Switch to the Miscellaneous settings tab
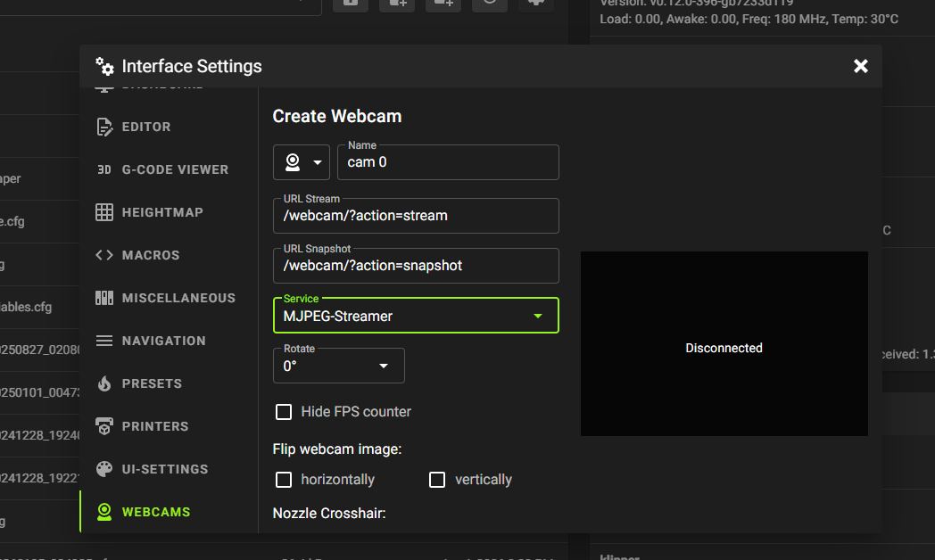Screen dimensions: 935x560 [x=178, y=298]
